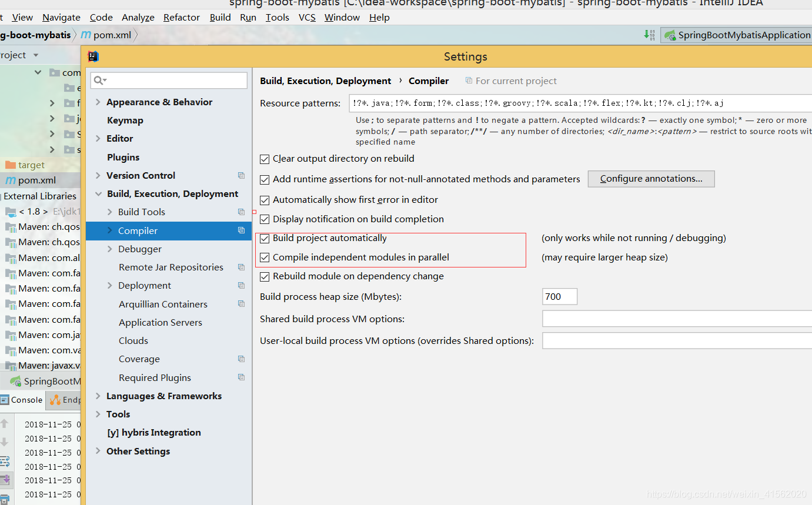Screen dimensions: 812x505
Task: Click project-level icon beside Coverage
Action: pos(241,359)
